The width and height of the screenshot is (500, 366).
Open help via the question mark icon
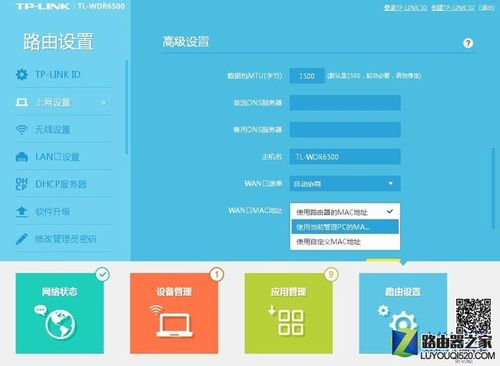pyautogui.click(x=468, y=43)
